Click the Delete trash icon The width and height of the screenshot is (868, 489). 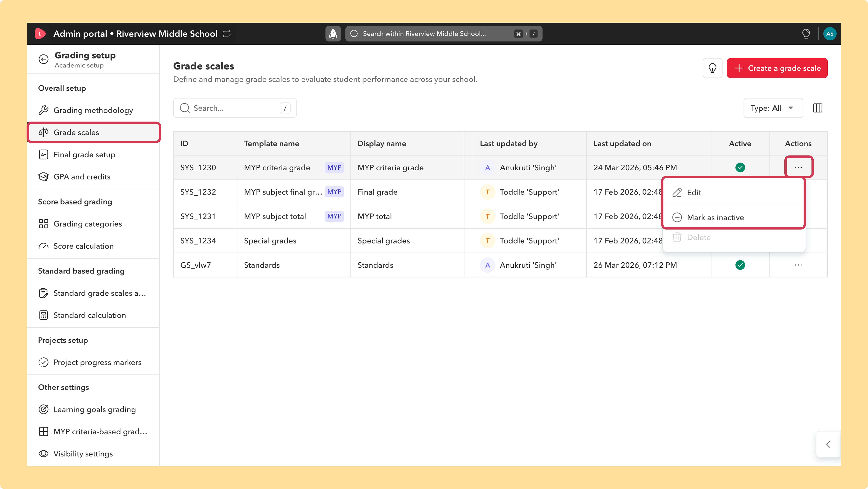pos(677,237)
